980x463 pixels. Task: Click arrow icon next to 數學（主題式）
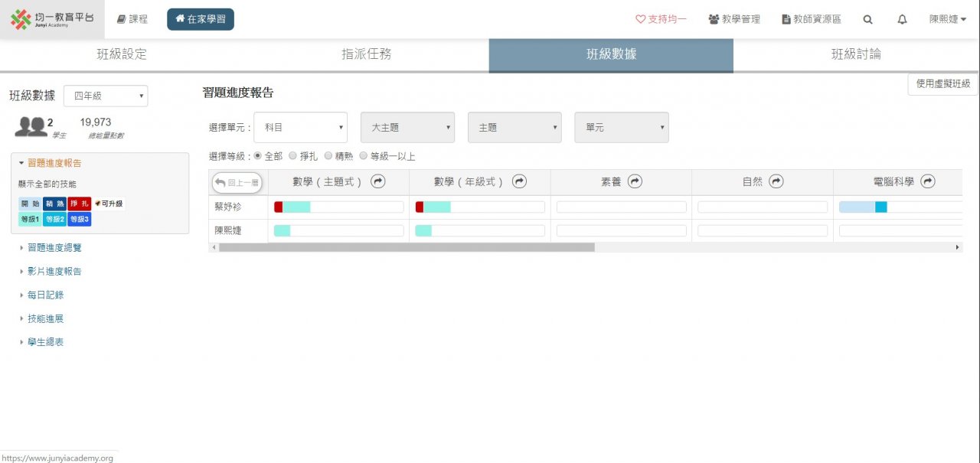tap(377, 181)
